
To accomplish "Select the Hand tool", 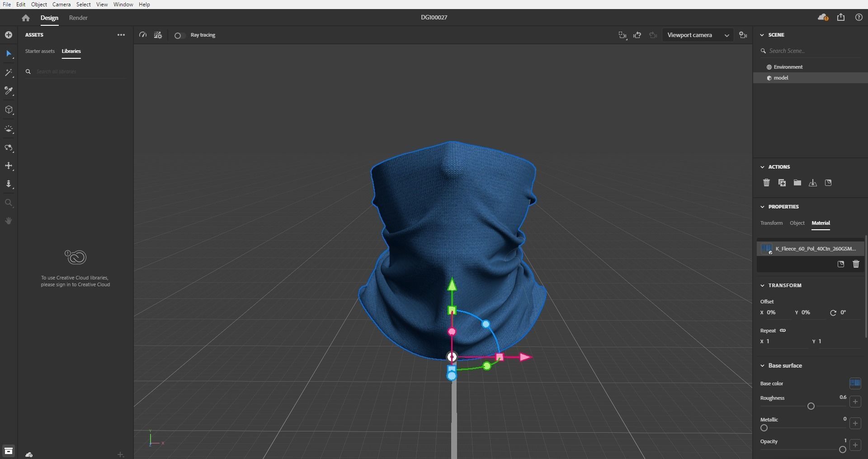I will click(9, 221).
